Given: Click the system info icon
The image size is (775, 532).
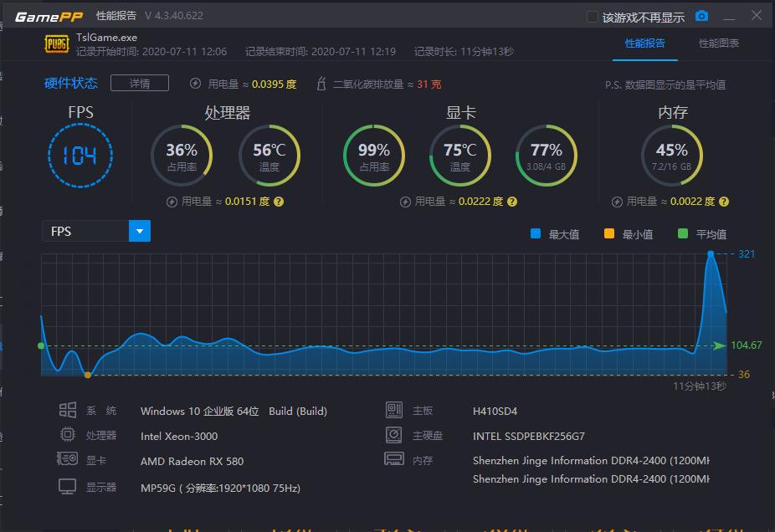Looking at the screenshot, I should [x=69, y=411].
